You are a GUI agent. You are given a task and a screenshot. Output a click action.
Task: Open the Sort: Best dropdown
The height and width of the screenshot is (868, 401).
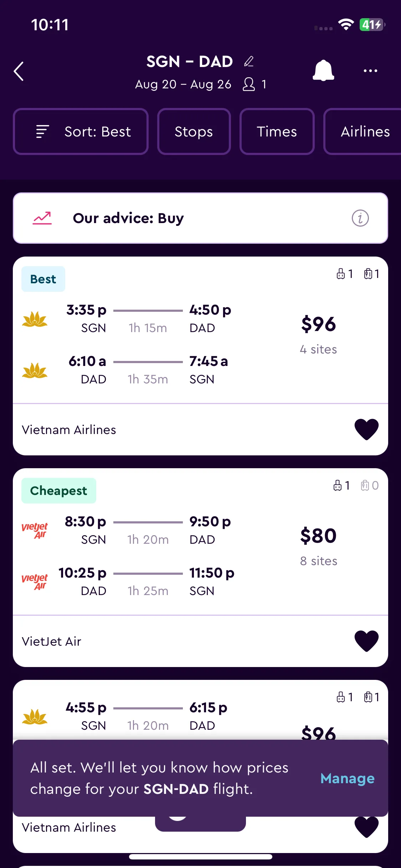[81, 131]
